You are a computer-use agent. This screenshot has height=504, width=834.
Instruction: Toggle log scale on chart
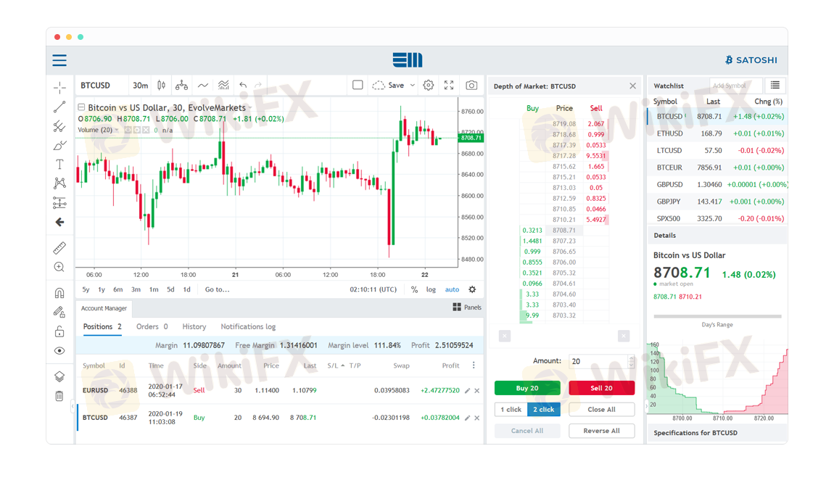pyautogui.click(x=431, y=289)
